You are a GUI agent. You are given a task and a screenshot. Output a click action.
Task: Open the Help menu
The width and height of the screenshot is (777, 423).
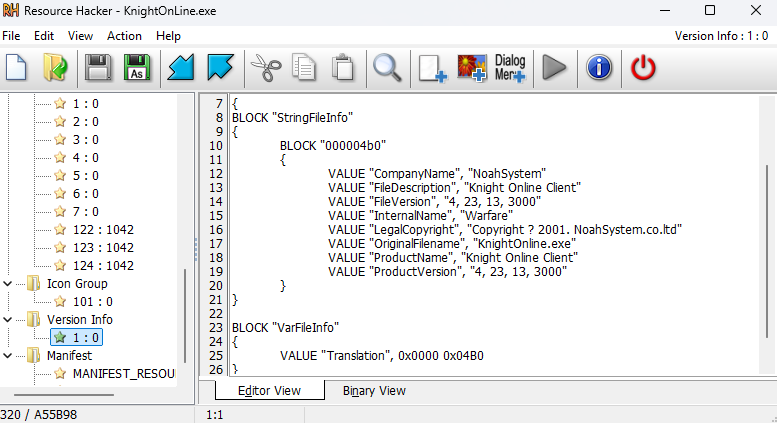[168, 36]
